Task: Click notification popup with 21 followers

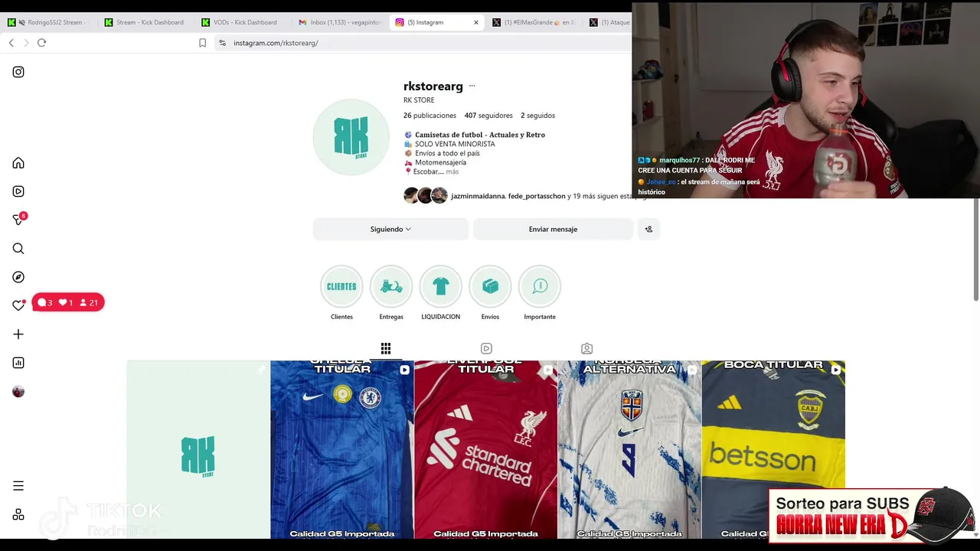Action: [x=68, y=302]
